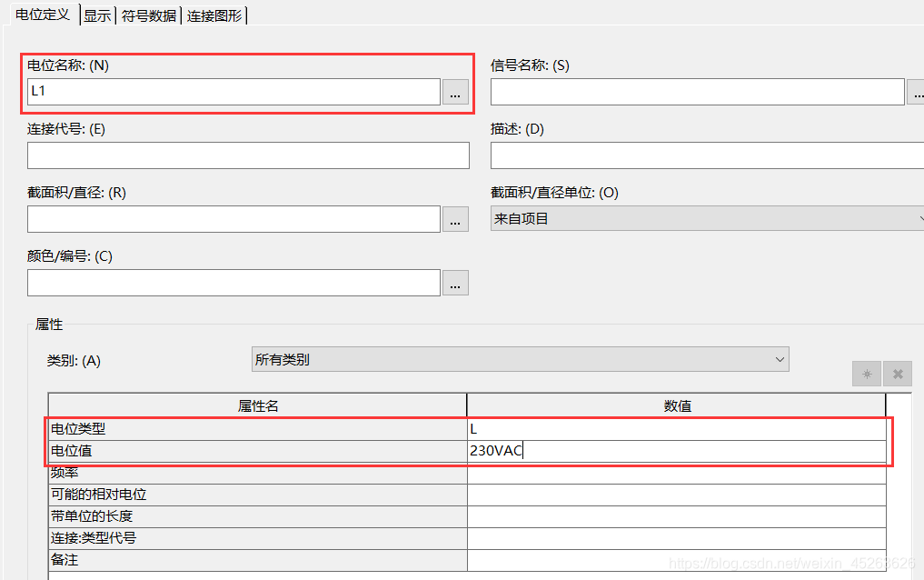Screen dimensions: 924x580
Task: Go to the 电位定义 tab
Action: tap(43, 15)
